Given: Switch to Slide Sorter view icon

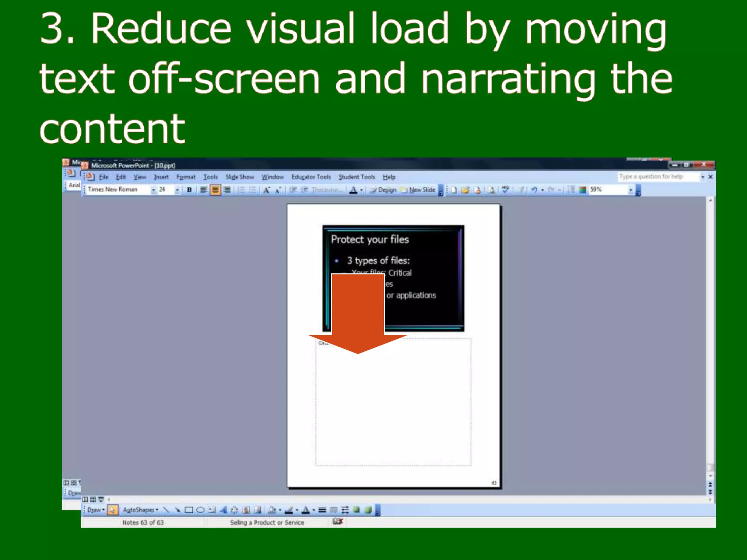Looking at the screenshot, I should (93, 499).
